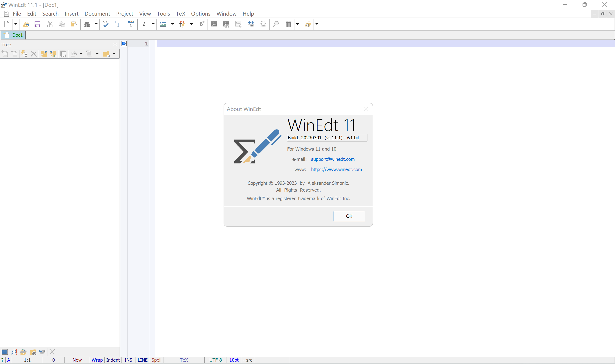Cut selection using the scissors icon

click(x=50, y=24)
